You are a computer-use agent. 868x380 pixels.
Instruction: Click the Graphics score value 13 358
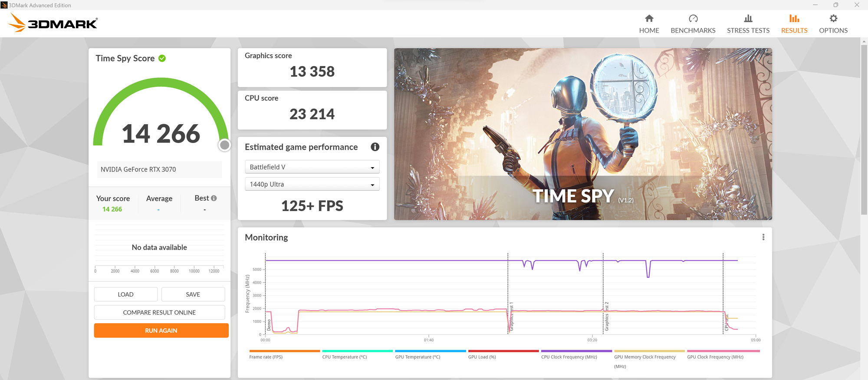(312, 71)
